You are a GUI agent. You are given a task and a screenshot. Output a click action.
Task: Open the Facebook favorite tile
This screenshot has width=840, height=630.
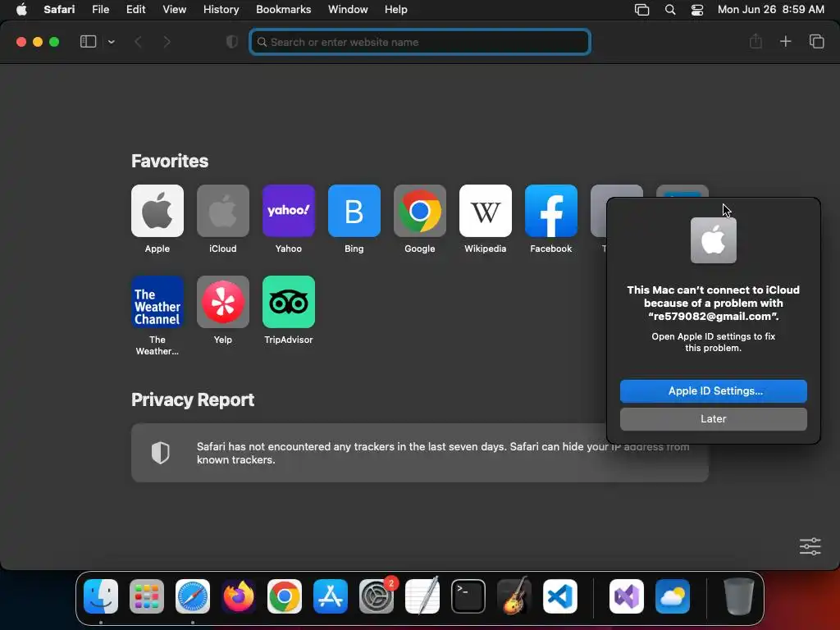551,211
